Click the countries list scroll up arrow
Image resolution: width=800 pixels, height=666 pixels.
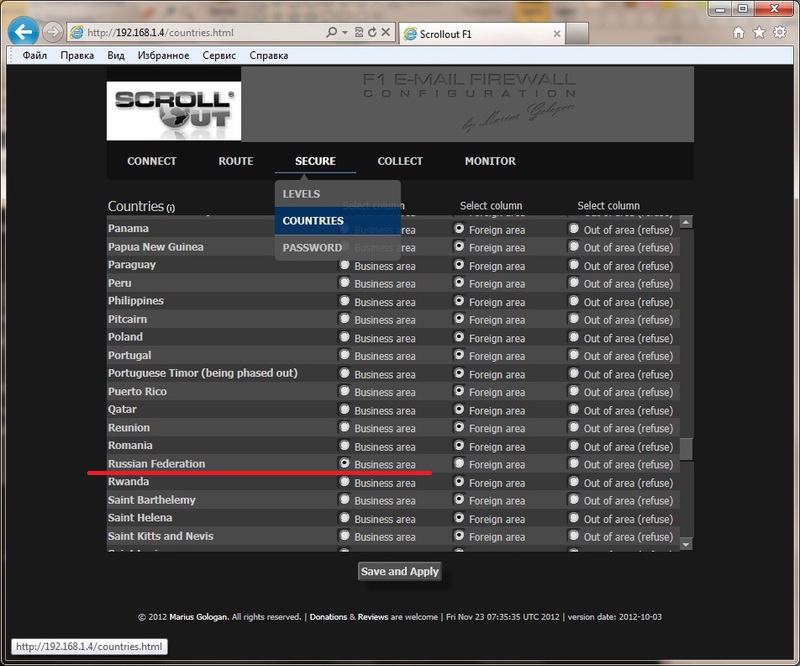(x=686, y=222)
